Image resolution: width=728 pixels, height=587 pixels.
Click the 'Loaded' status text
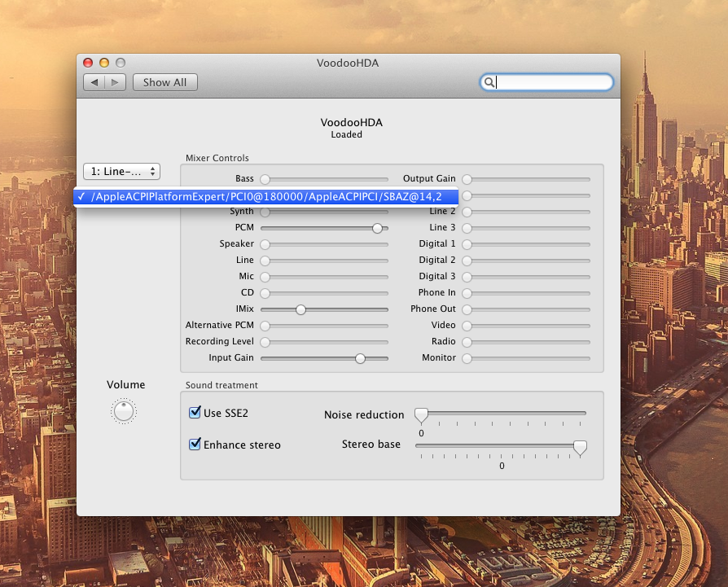tap(346, 134)
